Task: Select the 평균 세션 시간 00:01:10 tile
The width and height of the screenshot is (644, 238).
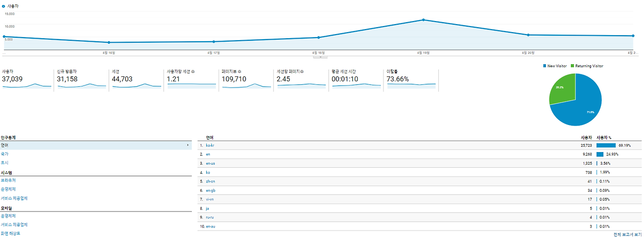Action: coord(356,79)
